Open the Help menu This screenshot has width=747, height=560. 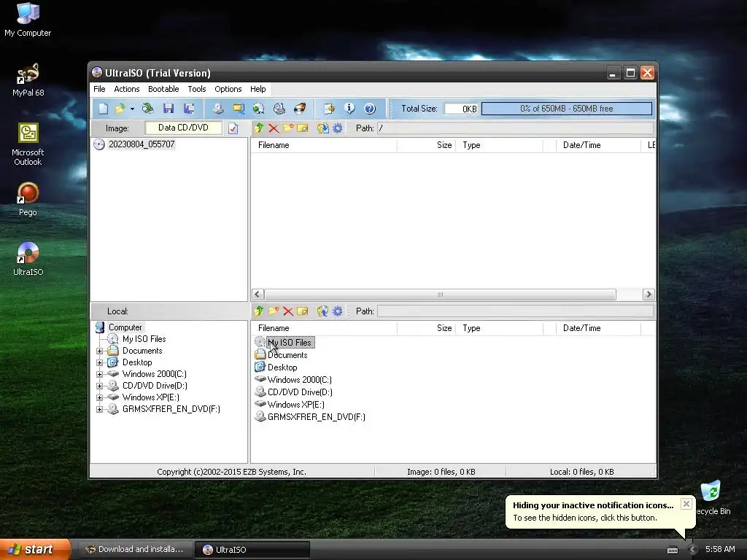click(258, 89)
